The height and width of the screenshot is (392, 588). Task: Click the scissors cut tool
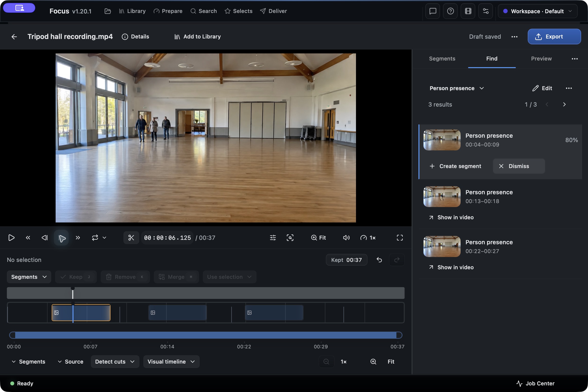(131, 237)
